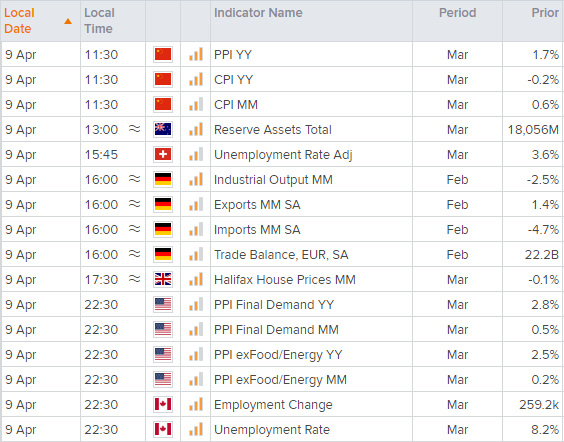
Task: Sort by Local Time column header
Action: 99,21
